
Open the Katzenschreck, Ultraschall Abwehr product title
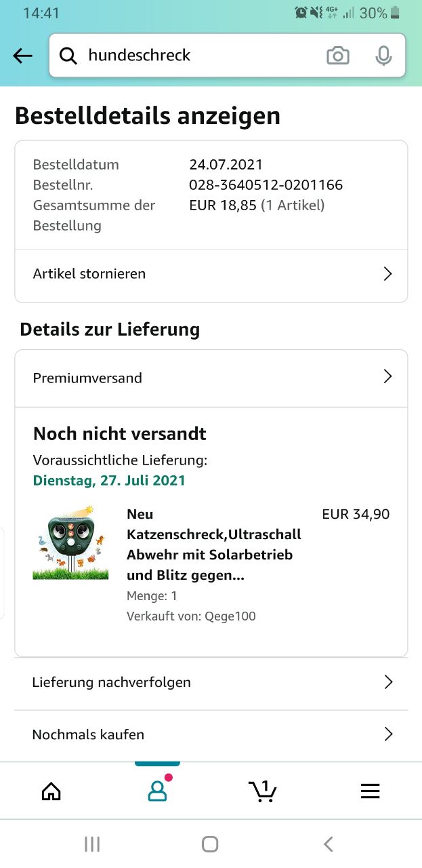tap(214, 545)
